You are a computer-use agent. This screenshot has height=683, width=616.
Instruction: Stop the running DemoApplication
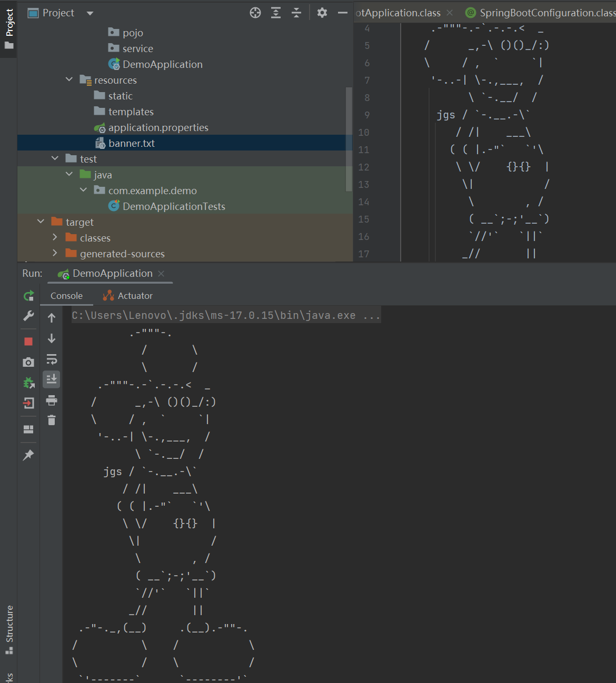[28, 341]
